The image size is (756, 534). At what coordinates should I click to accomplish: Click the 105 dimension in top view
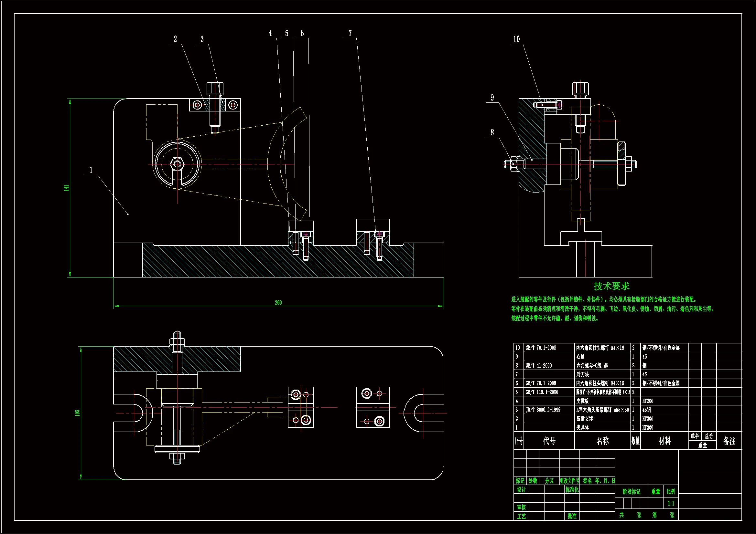pos(77,413)
